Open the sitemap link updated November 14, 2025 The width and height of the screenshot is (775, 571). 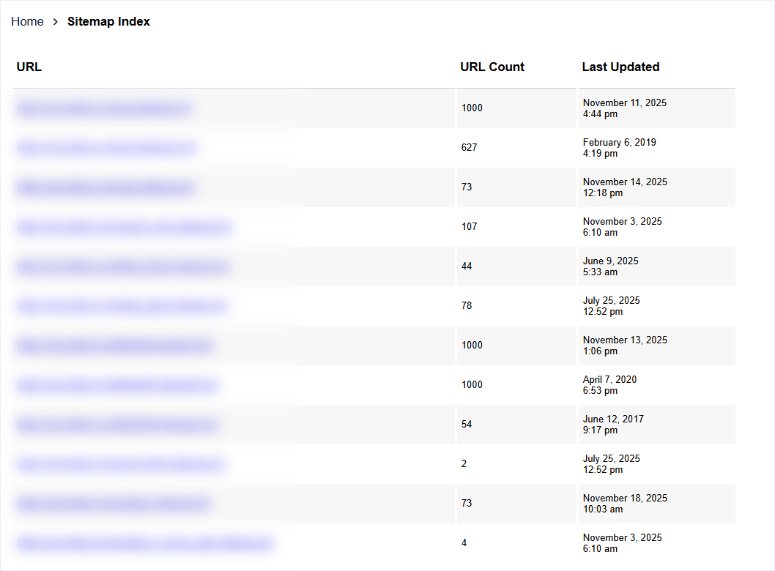(105, 187)
